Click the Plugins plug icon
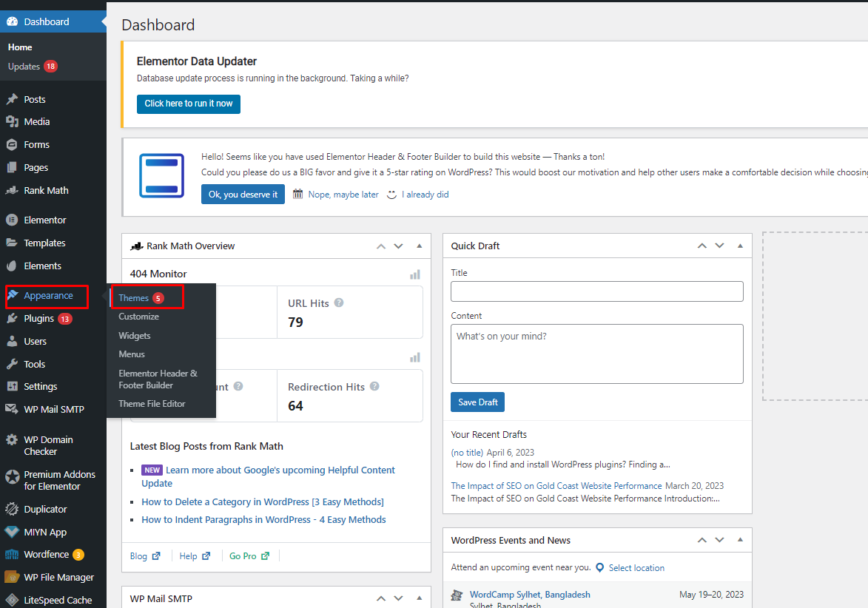 pos(12,319)
